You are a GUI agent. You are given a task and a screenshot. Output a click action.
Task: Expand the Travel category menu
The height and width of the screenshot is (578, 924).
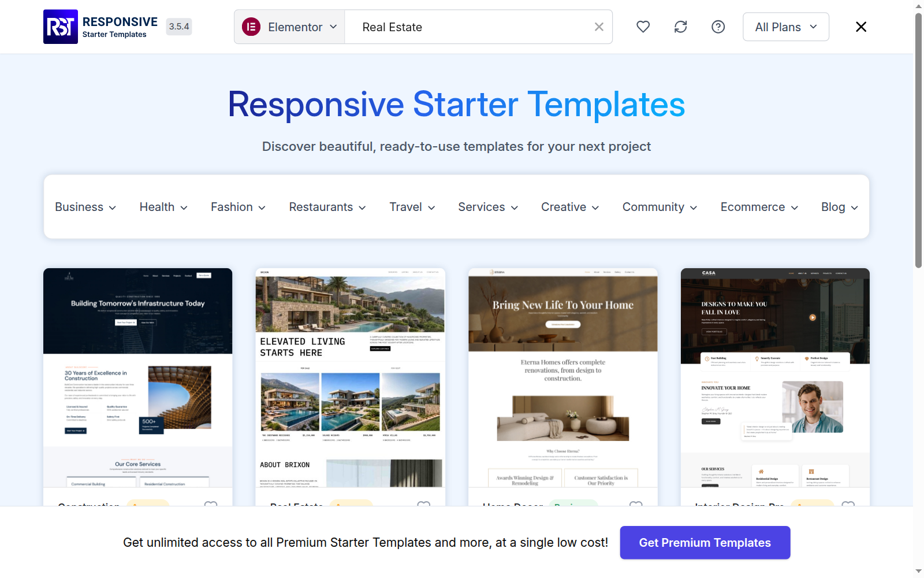click(x=412, y=207)
